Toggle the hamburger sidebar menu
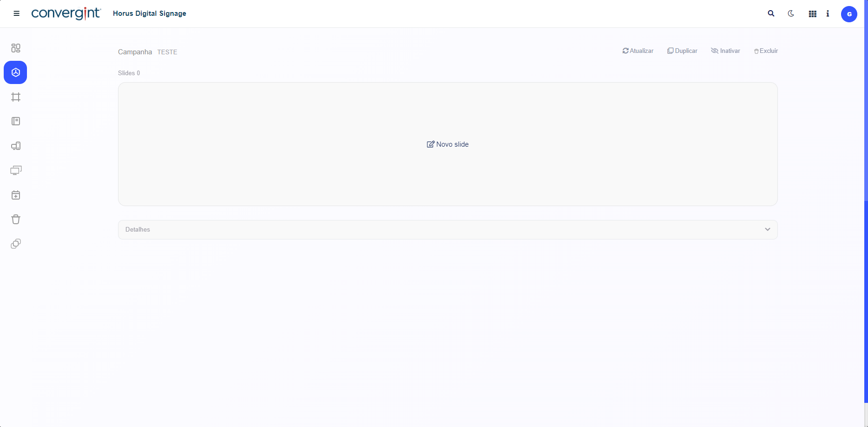Image resolution: width=868 pixels, height=427 pixels. pos(17,13)
